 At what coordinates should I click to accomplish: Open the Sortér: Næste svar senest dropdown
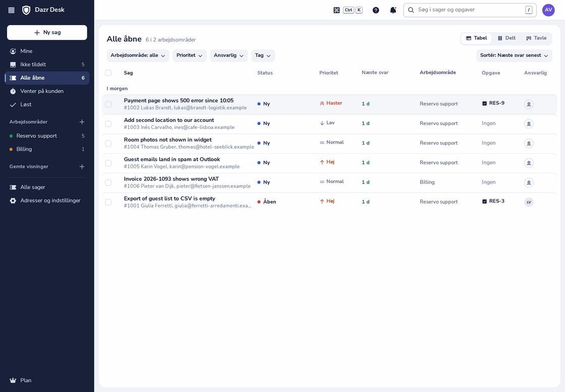[x=514, y=55]
